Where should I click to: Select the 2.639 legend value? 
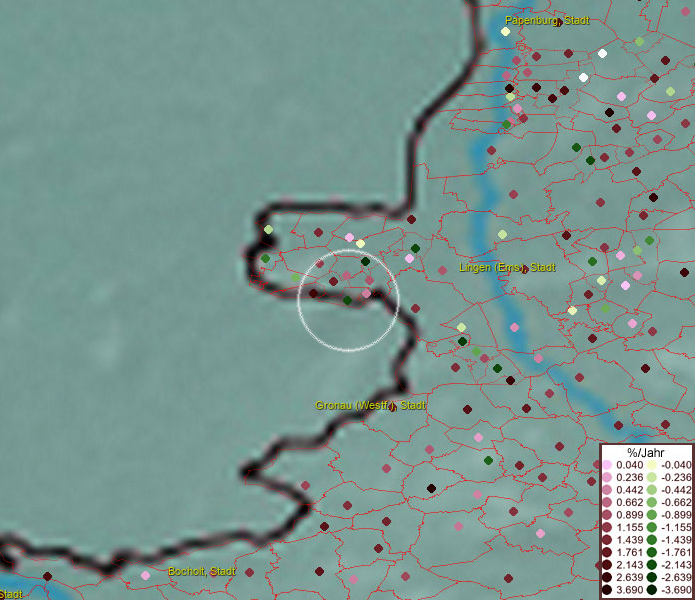[629, 577]
